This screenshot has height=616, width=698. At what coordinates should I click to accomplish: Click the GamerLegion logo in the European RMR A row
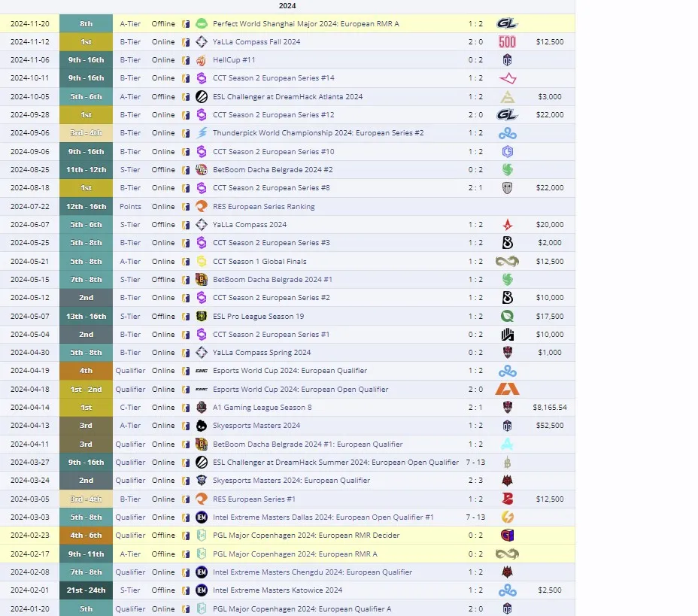coord(507,23)
